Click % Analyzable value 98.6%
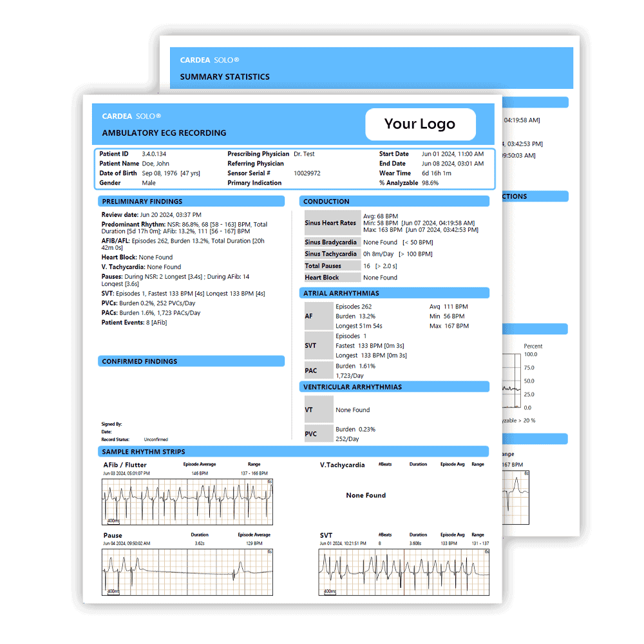 pos(430,183)
